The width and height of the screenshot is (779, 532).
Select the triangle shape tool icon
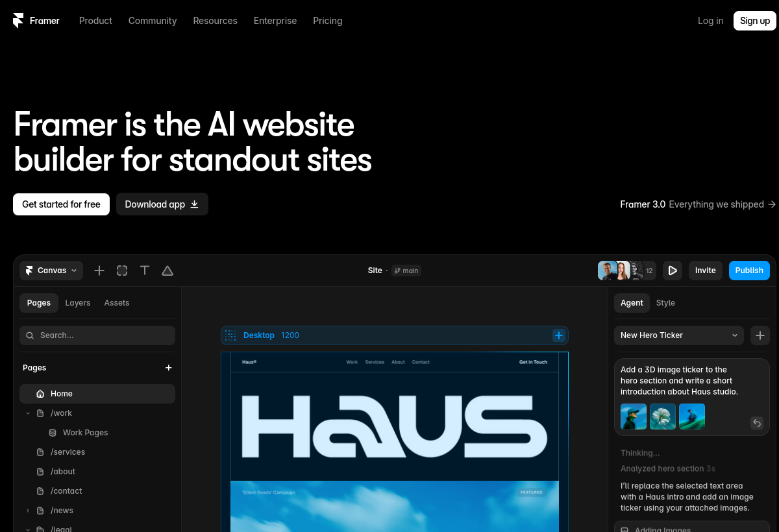point(167,271)
